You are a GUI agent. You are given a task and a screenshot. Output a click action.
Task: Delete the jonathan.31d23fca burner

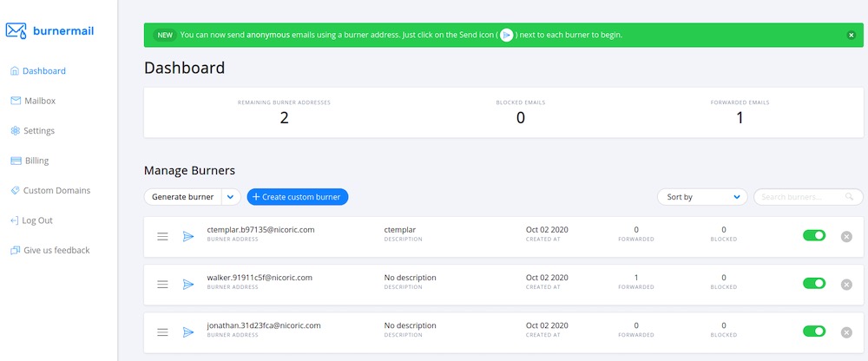[x=846, y=332]
